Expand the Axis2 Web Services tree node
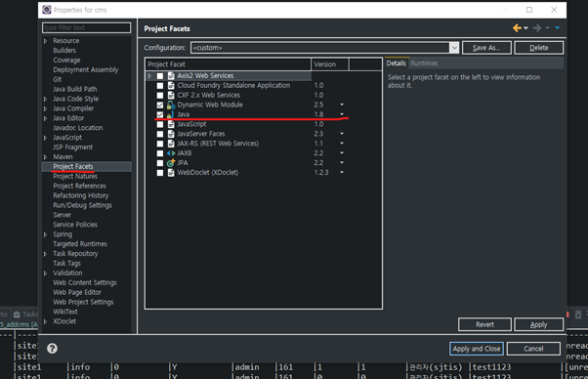Viewport: 588px width, 379px height. tap(149, 76)
